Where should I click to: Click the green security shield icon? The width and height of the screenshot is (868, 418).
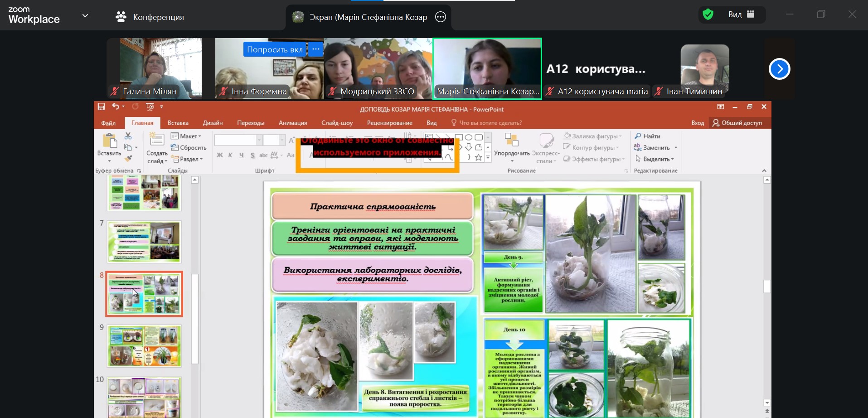[708, 15]
